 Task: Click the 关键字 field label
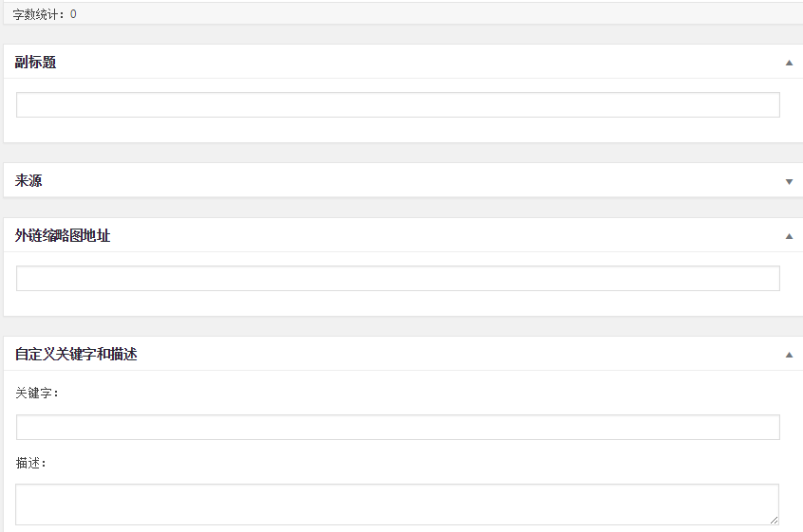tap(37, 393)
